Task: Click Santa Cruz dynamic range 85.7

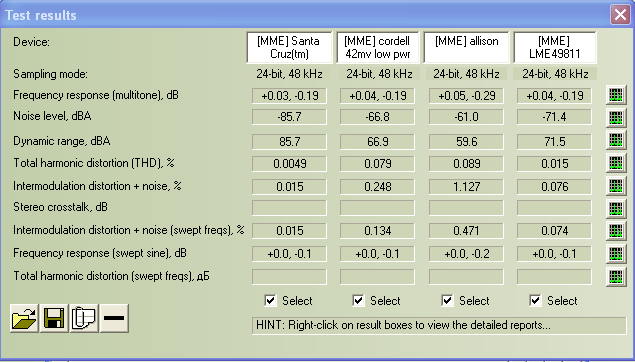Action: tap(289, 142)
